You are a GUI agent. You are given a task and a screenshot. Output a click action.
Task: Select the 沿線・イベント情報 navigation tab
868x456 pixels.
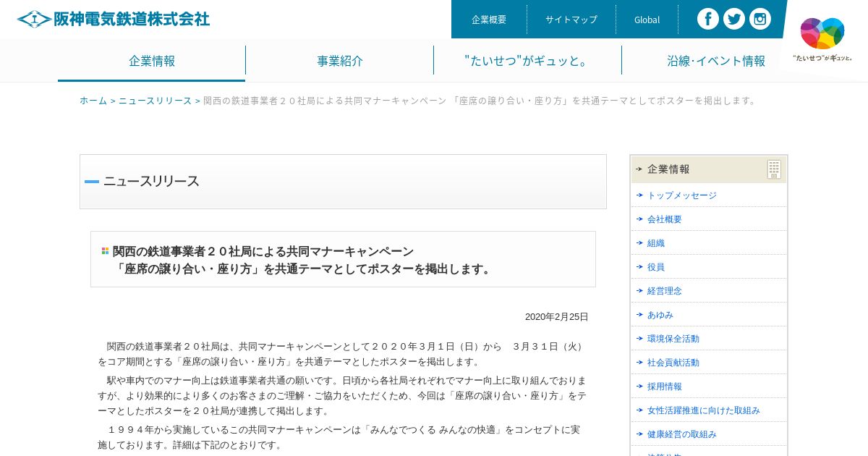click(x=716, y=61)
